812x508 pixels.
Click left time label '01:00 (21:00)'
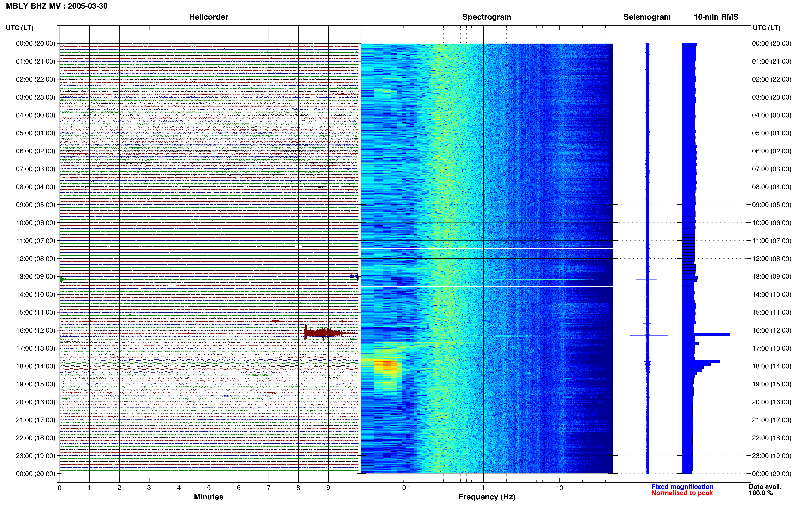point(36,61)
